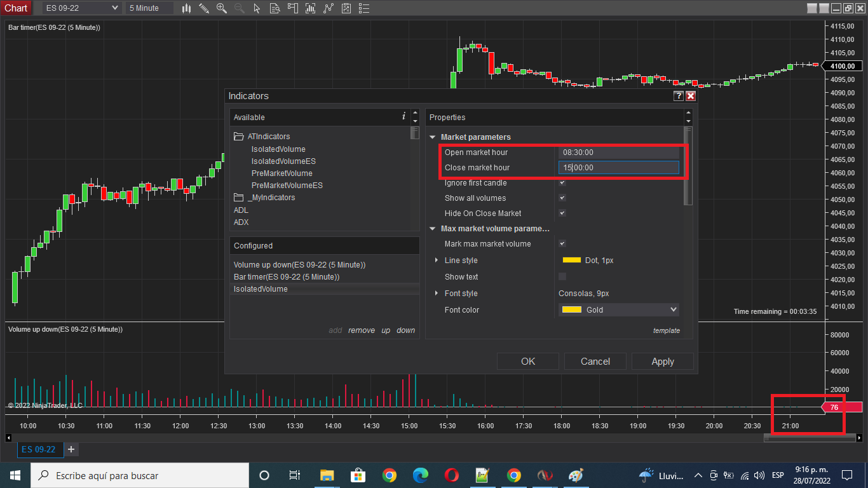This screenshot has height=488, width=868.
Task: Open the drawing tools pencil icon
Action: pos(204,8)
